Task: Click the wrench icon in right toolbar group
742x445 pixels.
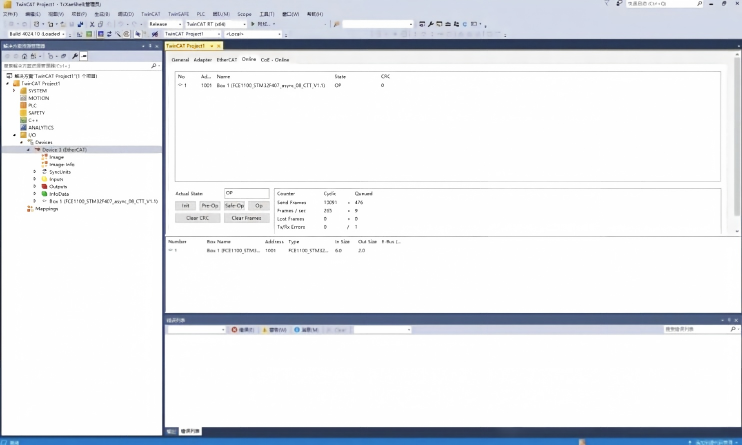Action: (x=431, y=24)
